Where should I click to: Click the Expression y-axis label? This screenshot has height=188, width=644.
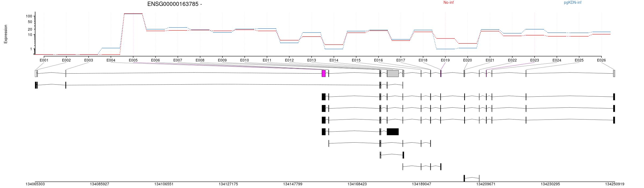click(6, 34)
